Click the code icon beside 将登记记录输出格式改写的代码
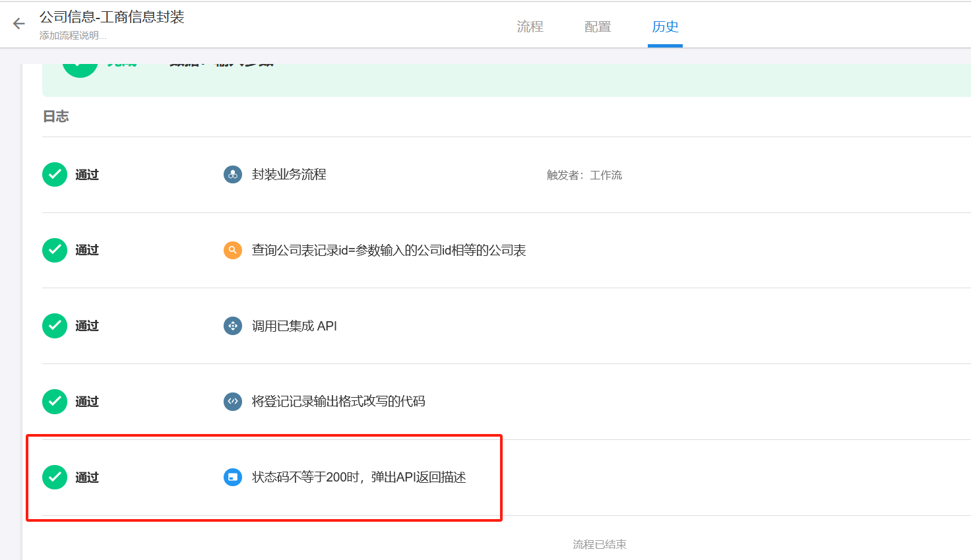This screenshot has width=971, height=560. (x=233, y=402)
